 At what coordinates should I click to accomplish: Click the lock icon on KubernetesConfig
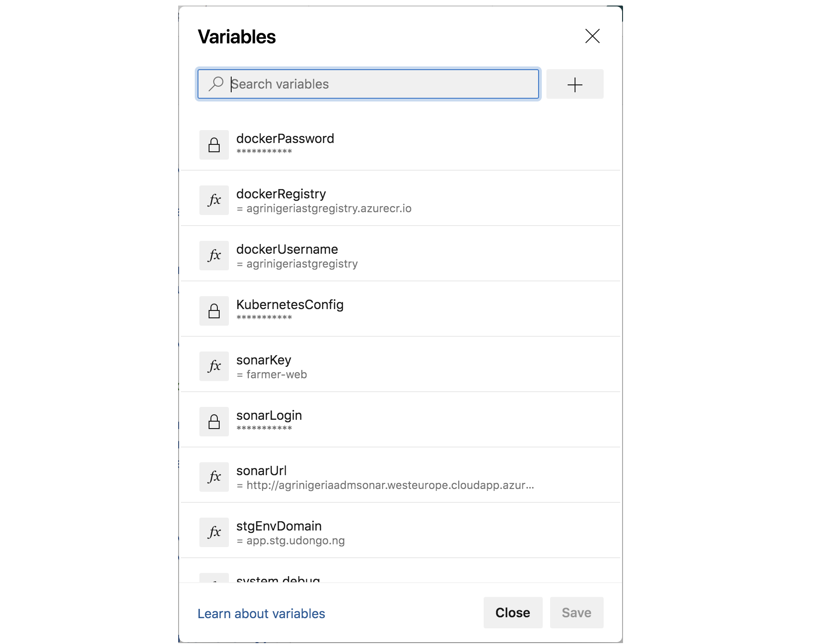click(214, 310)
